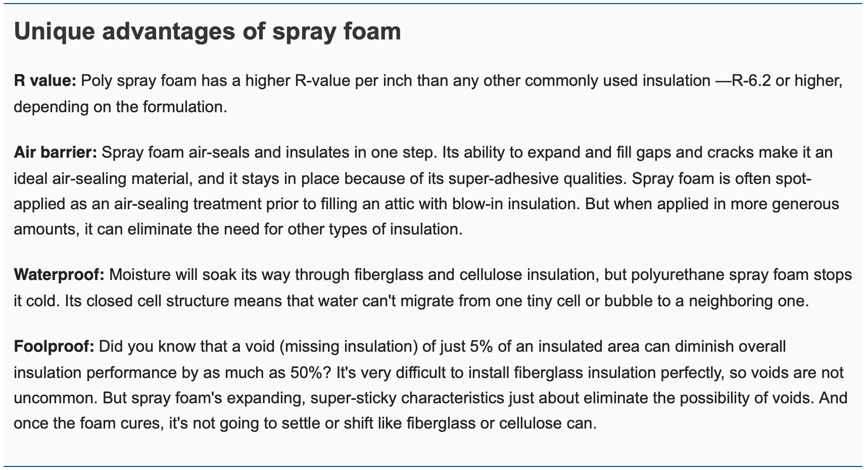The width and height of the screenshot is (868, 470).
Task: Click 'fiberglass and cellulose insulation' text
Action: tap(466, 275)
